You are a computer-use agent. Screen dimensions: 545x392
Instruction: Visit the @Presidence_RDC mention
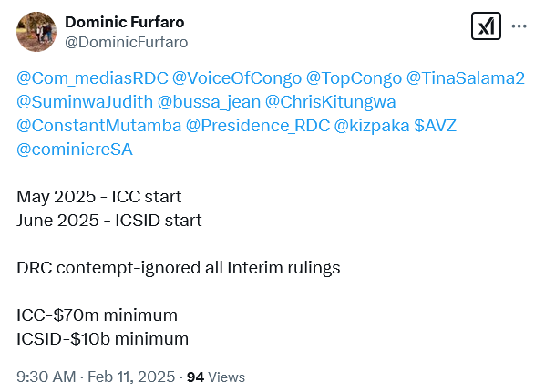pyautogui.click(x=258, y=126)
